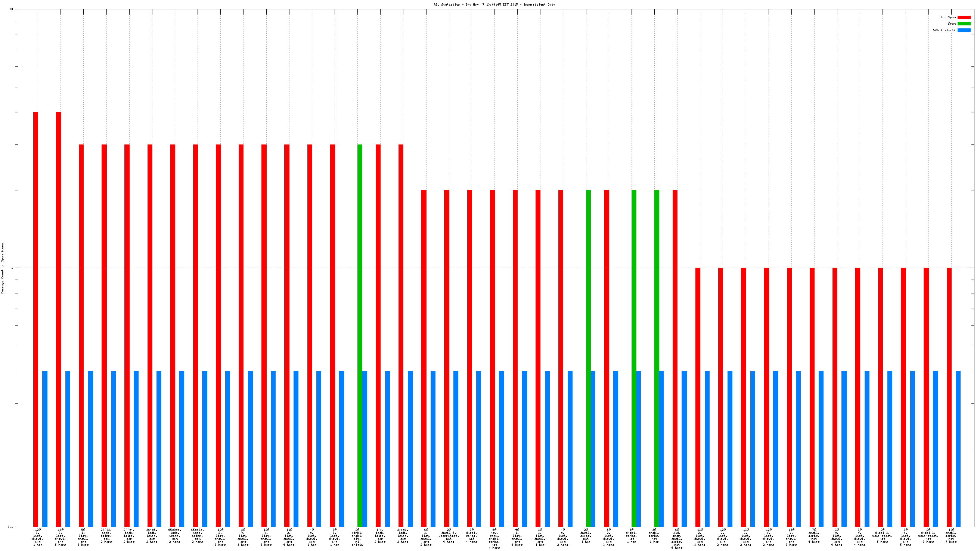Click the y-axis tick label 0.1
The height and width of the screenshot is (551, 980).
[x=10, y=527]
